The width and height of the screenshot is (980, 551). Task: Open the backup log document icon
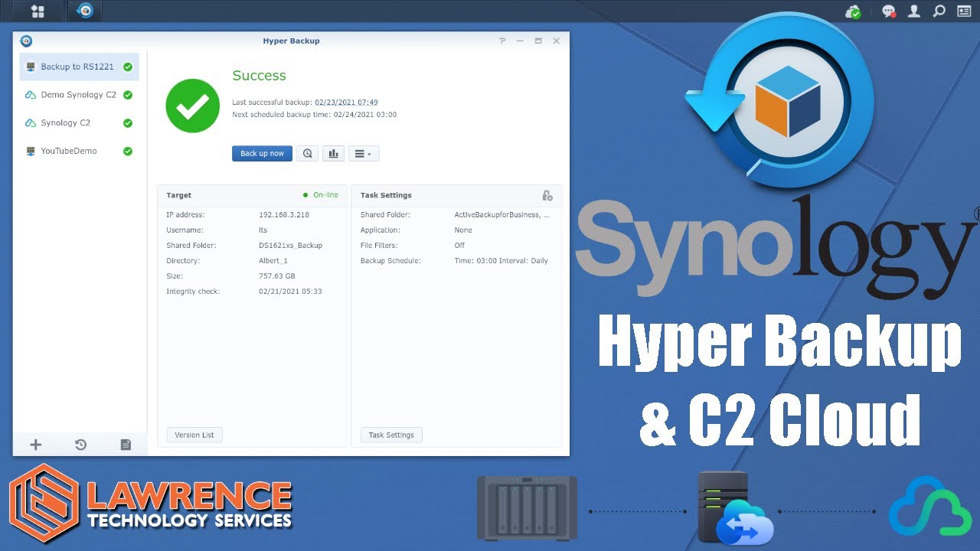pyautogui.click(x=126, y=445)
